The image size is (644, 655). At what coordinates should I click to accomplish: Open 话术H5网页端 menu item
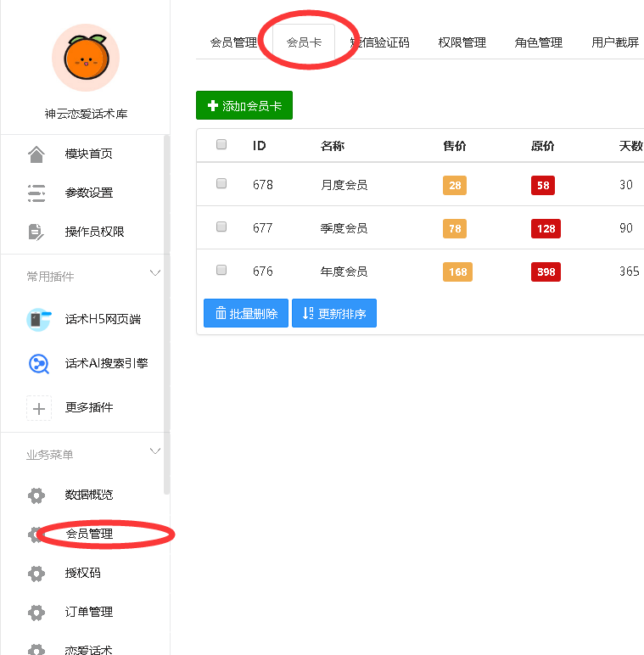coord(103,319)
